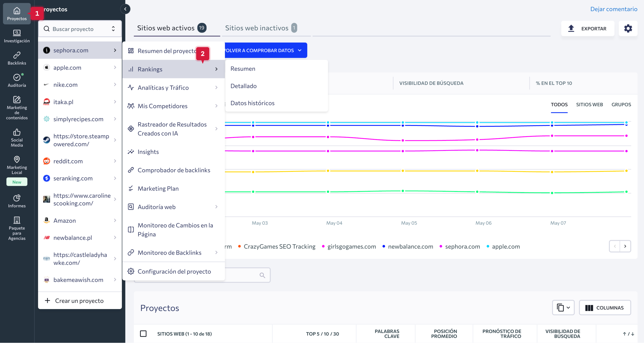This screenshot has width=644, height=345.
Task: Expand apple.com project chevron
Action: pos(115,67)
